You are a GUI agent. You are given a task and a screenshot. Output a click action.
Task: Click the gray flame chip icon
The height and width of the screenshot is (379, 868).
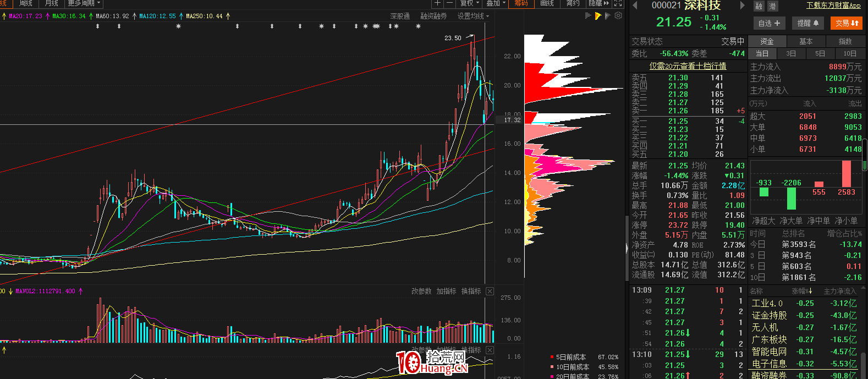click(608, 16)
